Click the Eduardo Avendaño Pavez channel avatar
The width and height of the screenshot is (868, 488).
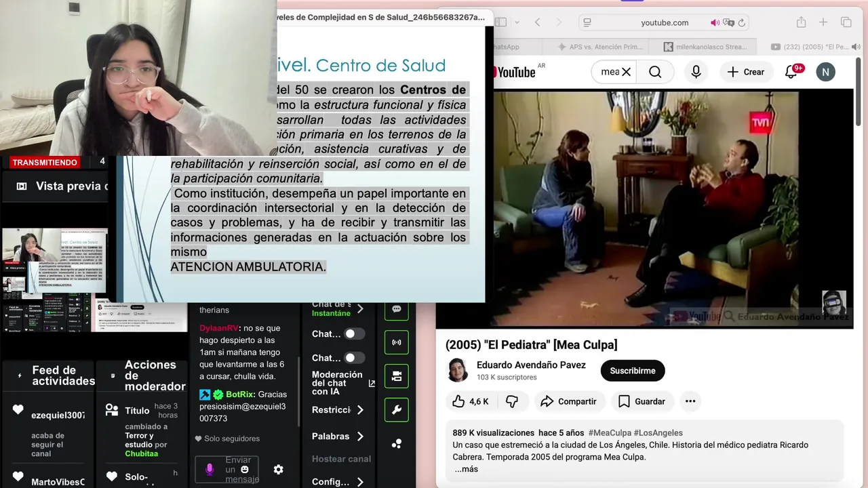[x=458, y=371]
